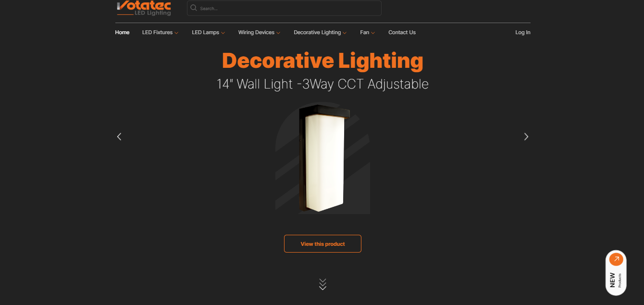The height and width of the screenshot is (305, 644).
Task: Expand the Fan dropdown chevron
Action: (373, 33)
